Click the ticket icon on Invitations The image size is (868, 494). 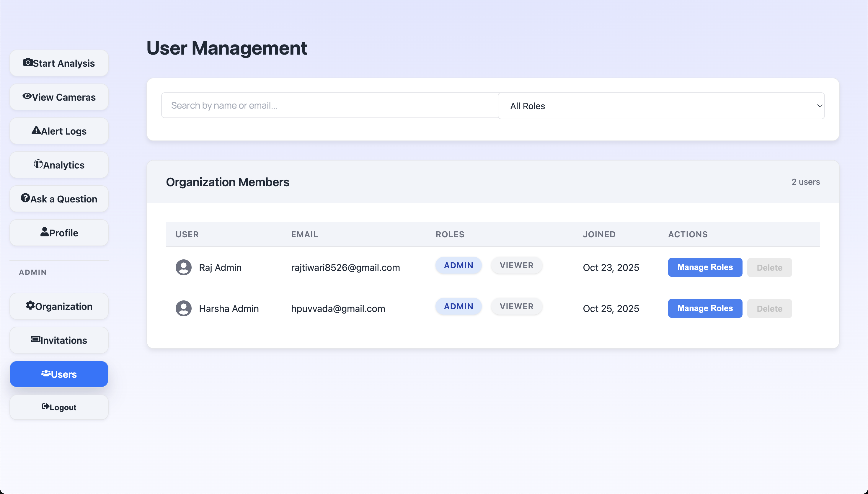[x=35, y=339]
